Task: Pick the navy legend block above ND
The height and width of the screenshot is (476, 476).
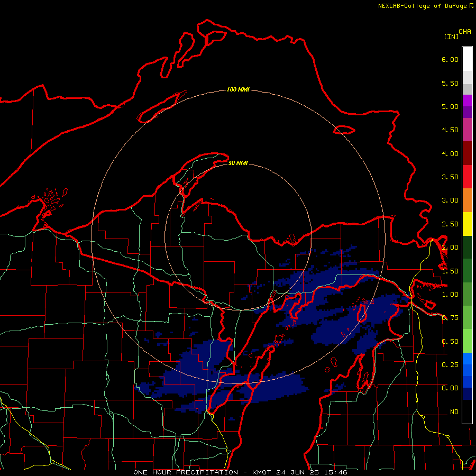Action: [x=467, y=393]
